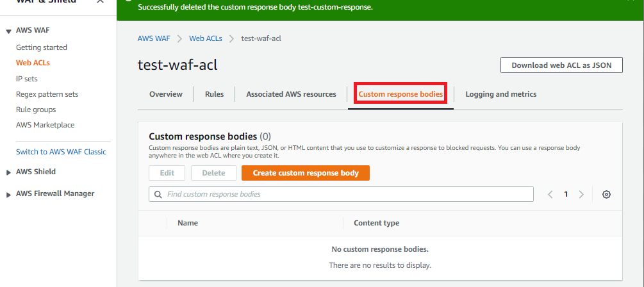Open table preferences gear icon
The height and width of the screenshot is (287, 644).
click(x=606, y=195)
